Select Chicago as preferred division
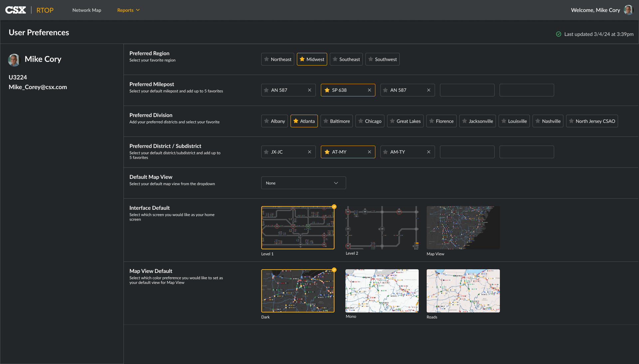 click(369, 121)
